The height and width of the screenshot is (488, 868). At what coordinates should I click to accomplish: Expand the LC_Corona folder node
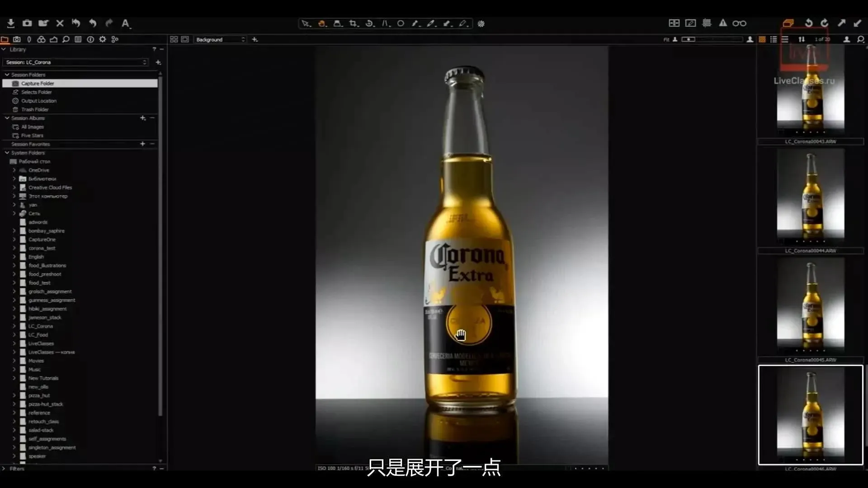pos(14,326)
